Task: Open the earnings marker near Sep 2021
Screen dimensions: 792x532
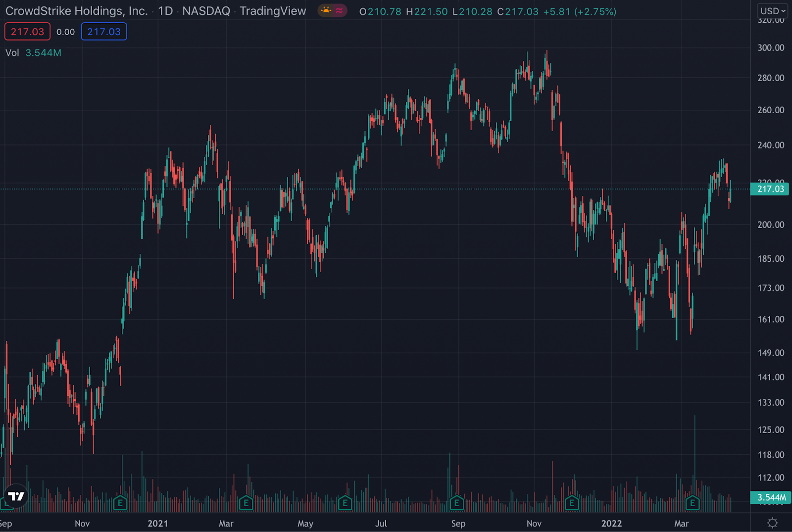Action: point(456,503)
